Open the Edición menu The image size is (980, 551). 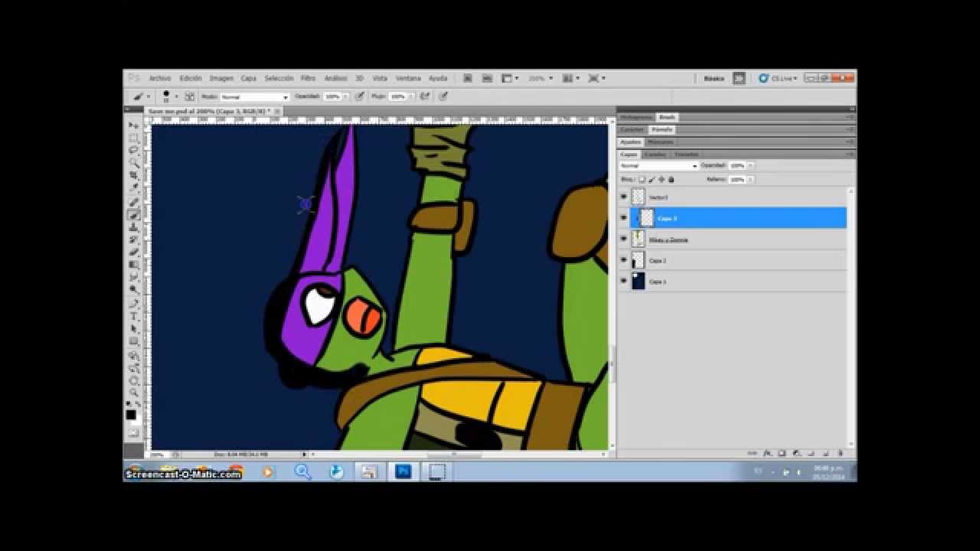click(191, 78)
